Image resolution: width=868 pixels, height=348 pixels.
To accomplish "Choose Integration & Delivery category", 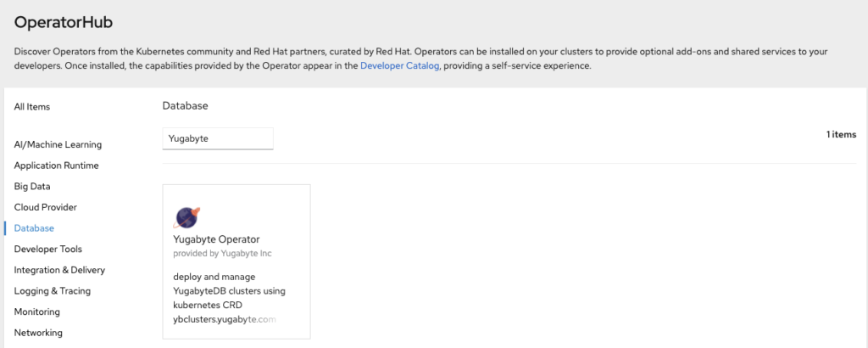I will pyautogui.click(x=59, y=270).
